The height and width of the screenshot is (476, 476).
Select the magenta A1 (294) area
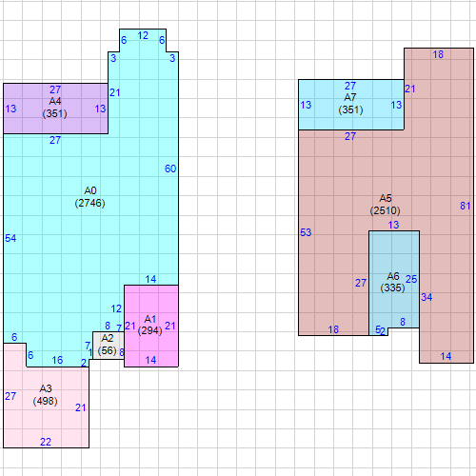tap(151, 326)
